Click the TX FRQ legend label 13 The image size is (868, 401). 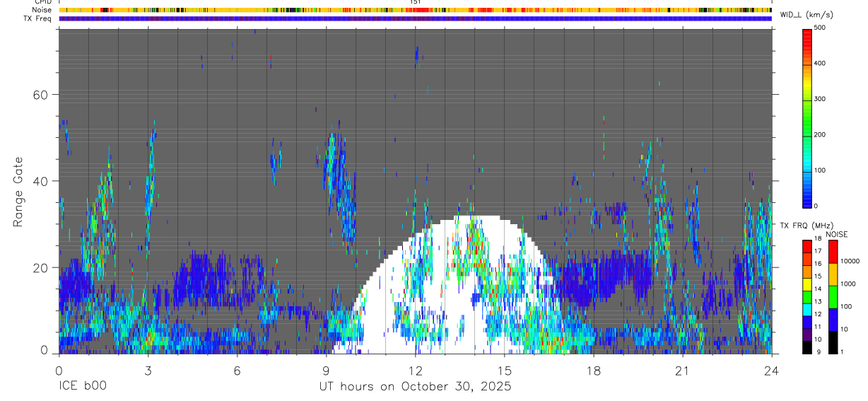pyautogui.click(x=817, y=302)
